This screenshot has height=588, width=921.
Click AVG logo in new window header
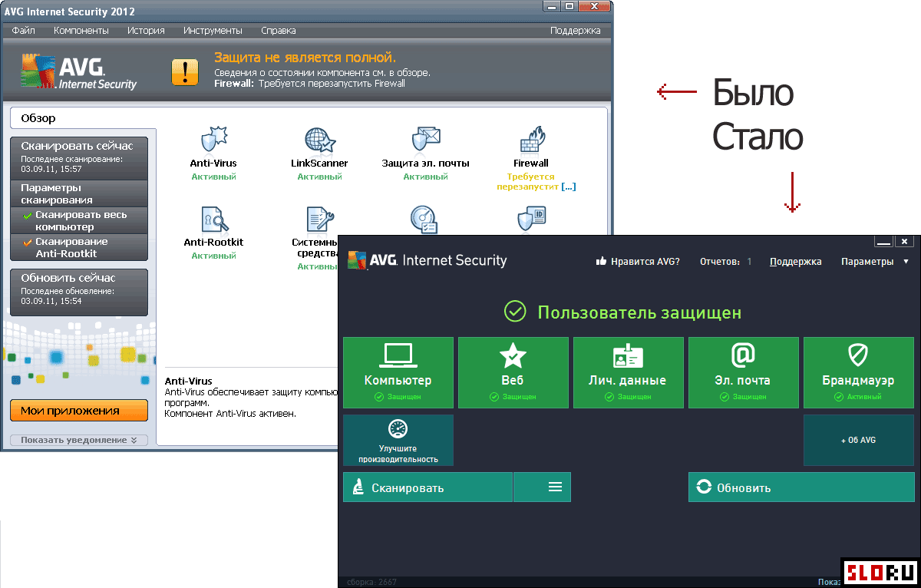tap(427, 260)
